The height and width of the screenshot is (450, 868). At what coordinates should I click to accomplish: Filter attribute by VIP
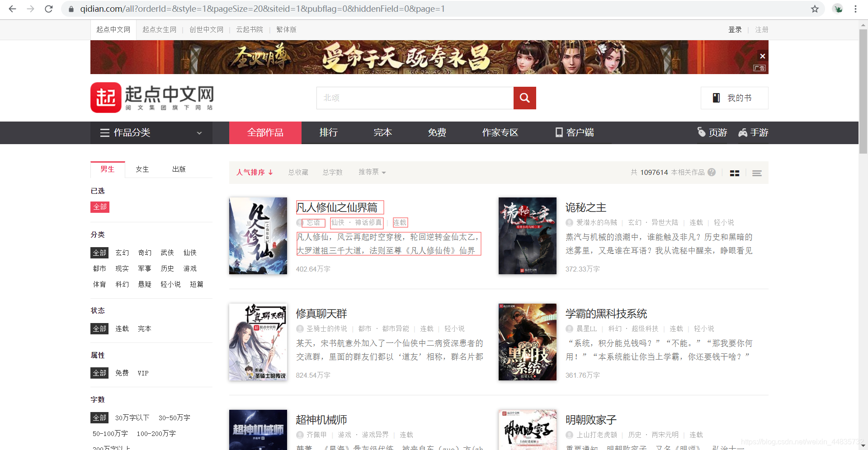click(143, 373)
